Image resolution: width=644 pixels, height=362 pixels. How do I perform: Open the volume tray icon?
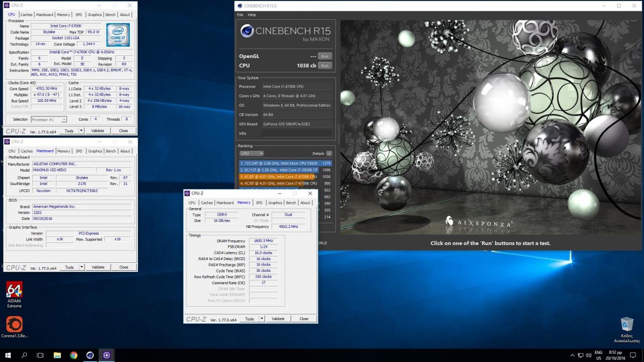(588, 355)
